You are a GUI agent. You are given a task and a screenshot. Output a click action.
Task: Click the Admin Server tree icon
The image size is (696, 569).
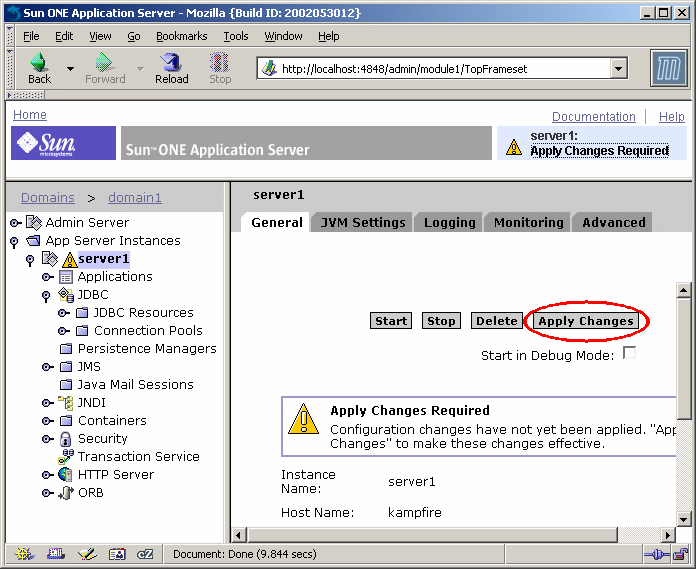coord(34,222)
